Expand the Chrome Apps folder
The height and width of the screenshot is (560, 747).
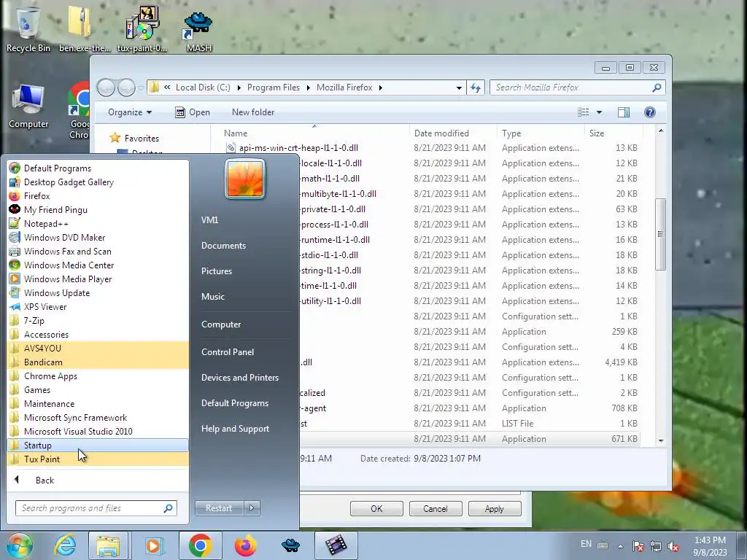(98, 376)
